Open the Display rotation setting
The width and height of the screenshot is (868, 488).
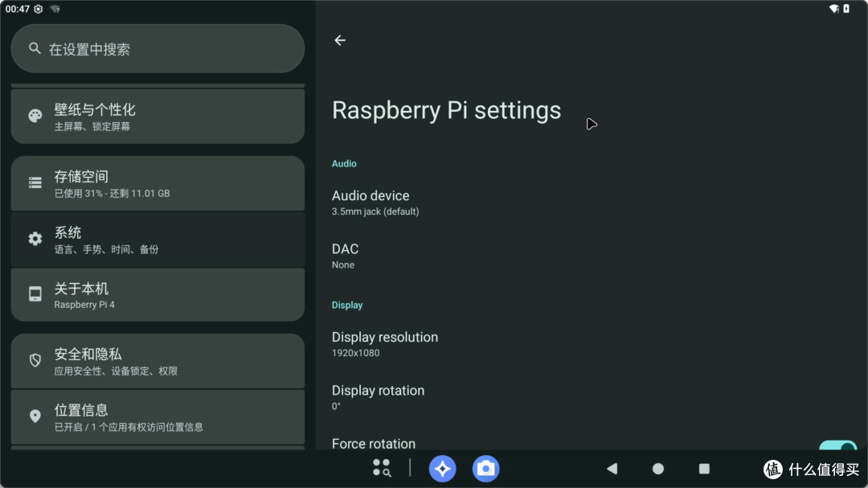click(592, 397)
